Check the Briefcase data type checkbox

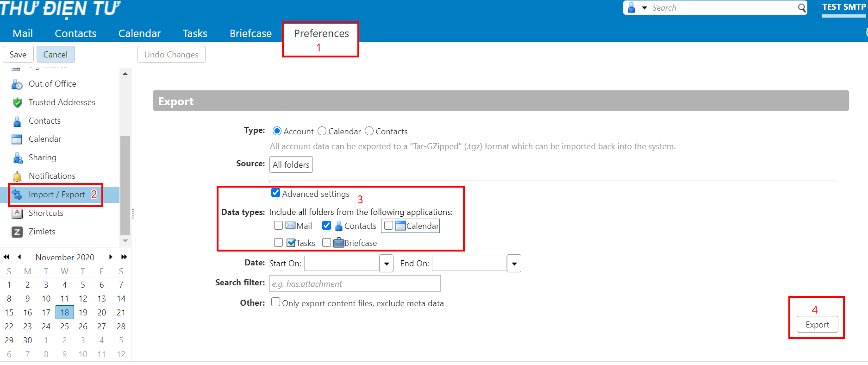[x=326, y=243]
